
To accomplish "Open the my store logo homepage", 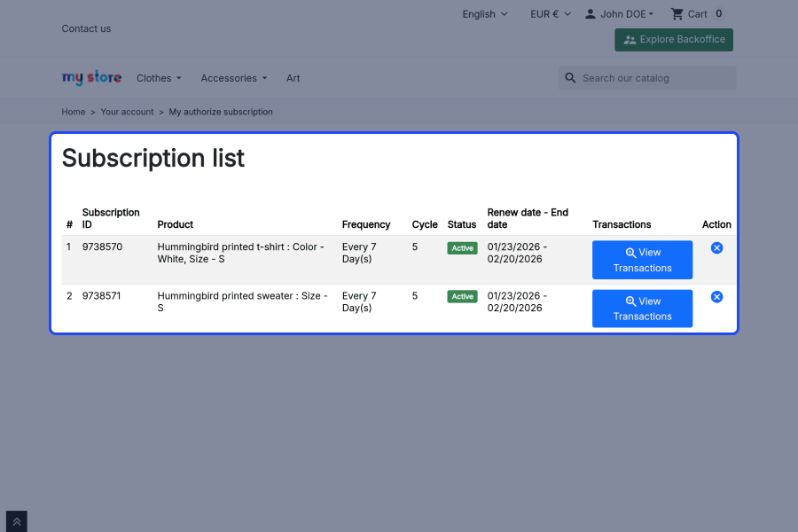I will click(x=91, y=78).
